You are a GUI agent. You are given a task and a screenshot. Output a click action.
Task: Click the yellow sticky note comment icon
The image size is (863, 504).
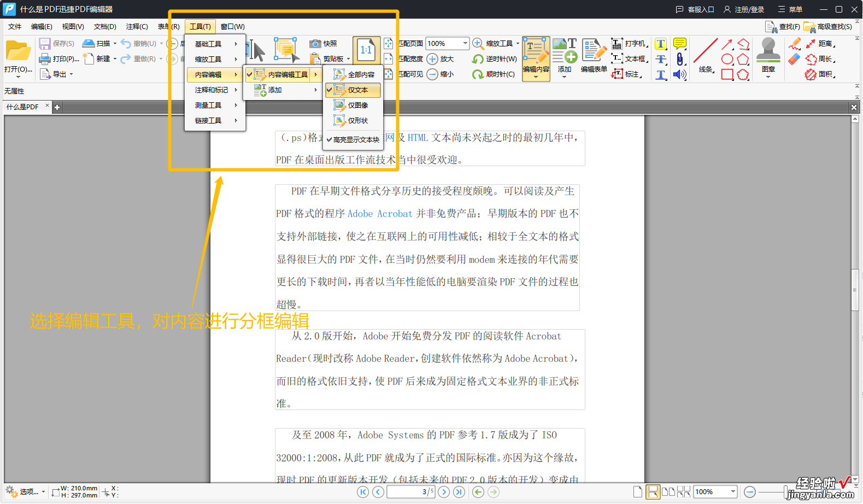click(680, 43)
